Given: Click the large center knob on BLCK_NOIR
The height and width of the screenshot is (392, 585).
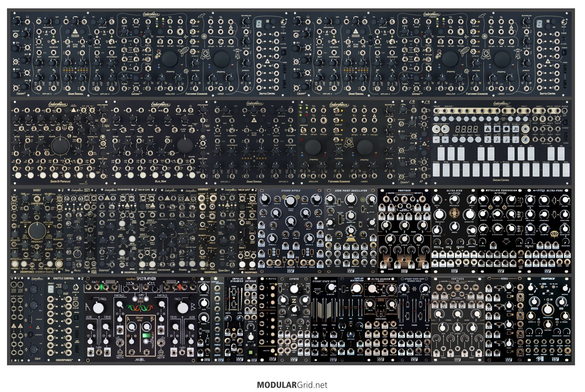Looking at the screenshot, I should click(185, 145).
